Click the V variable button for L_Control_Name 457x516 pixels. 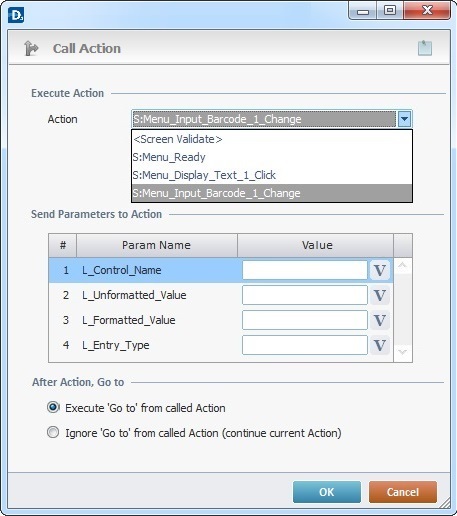(x=380, y=270)
